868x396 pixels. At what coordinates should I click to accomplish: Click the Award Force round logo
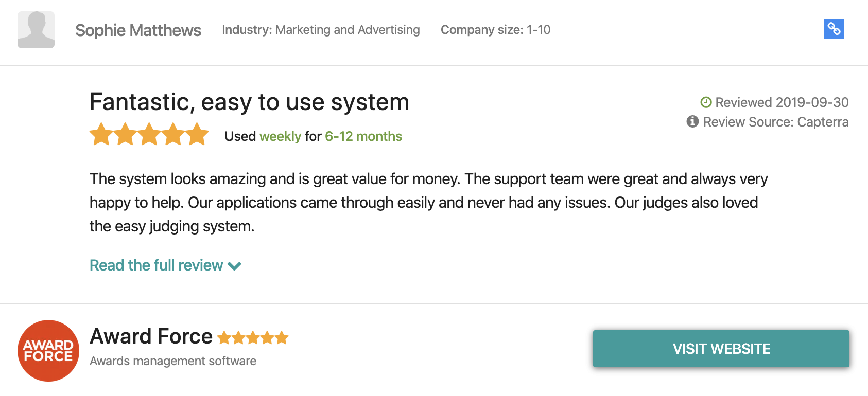48,351
